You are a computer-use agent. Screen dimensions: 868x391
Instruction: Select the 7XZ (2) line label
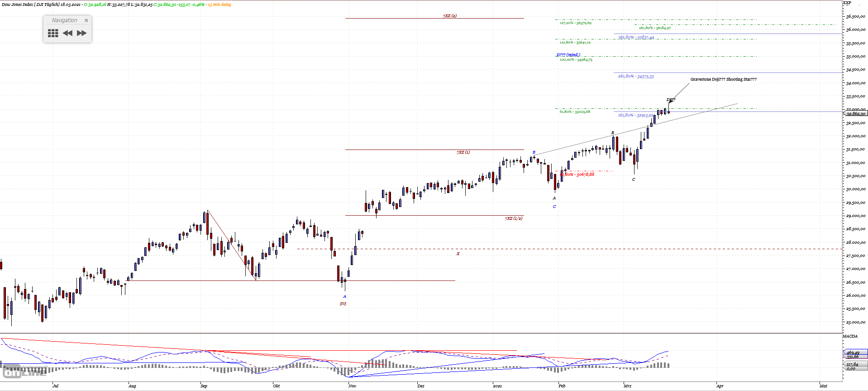point(450,16)
